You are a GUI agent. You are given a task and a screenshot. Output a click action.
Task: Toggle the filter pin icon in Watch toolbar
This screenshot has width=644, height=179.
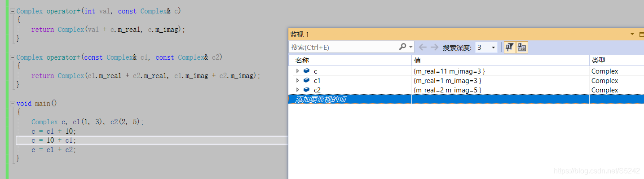tap(509, 47)
